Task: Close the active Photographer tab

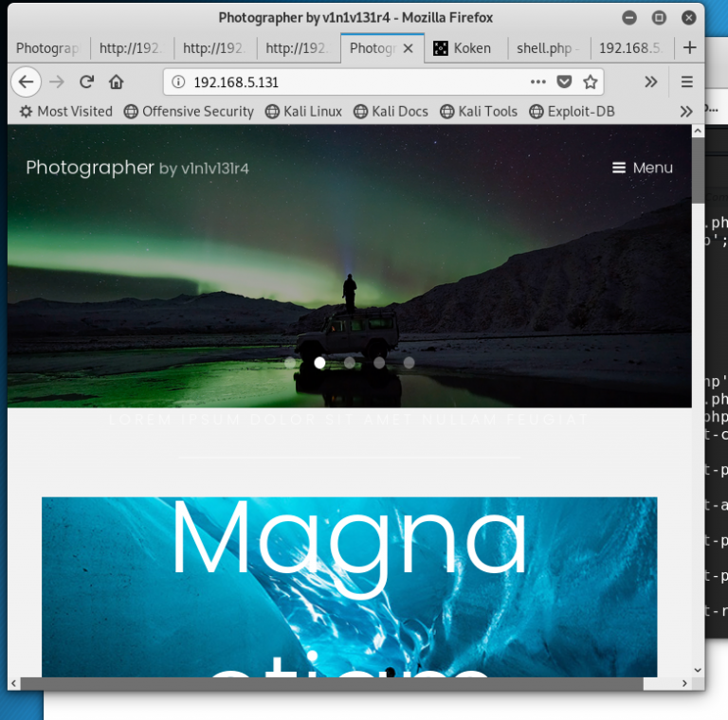Action: (x=409, y=47)
